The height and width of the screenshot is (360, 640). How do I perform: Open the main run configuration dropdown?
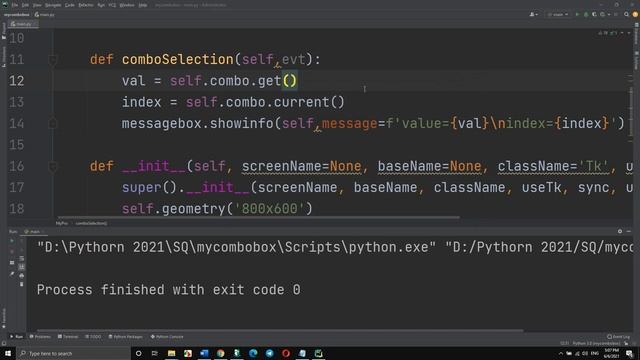coord(558,15)
